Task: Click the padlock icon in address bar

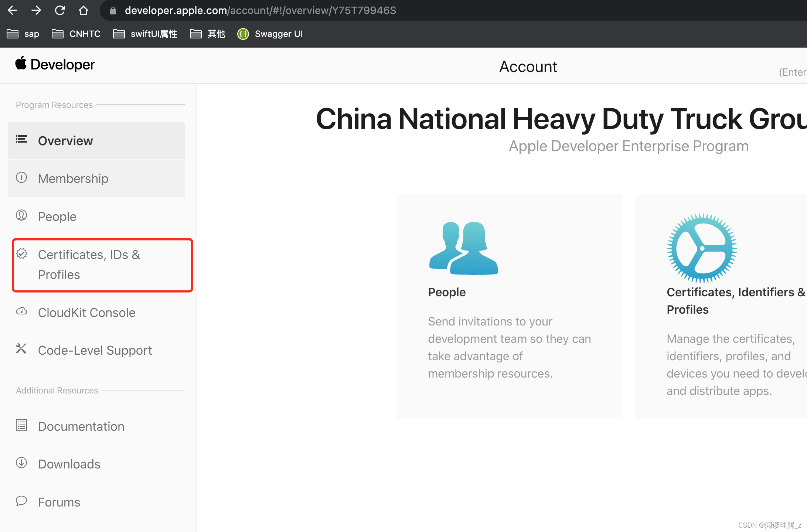Action: point(113,11)
